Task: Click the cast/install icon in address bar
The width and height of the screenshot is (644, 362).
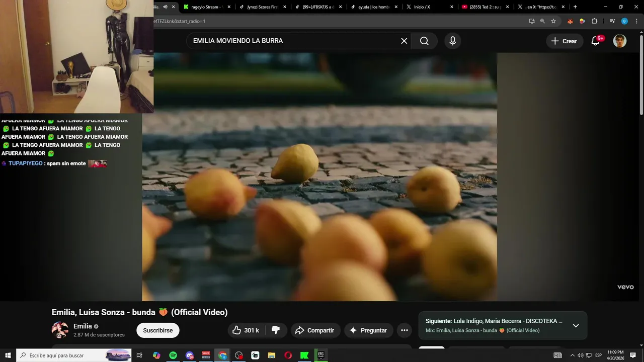Action: point(532,21)
